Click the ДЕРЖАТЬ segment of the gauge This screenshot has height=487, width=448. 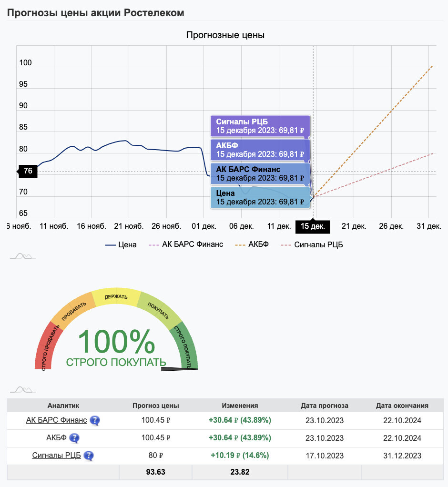click(116, 297)
